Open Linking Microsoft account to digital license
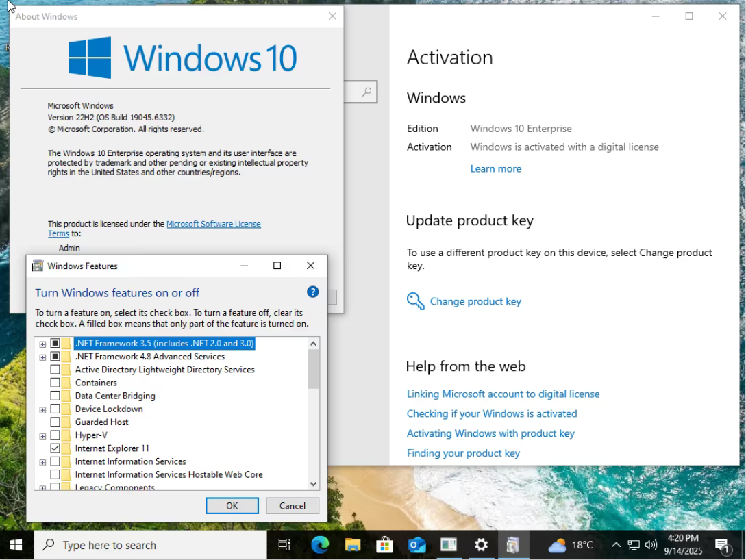 click(x=503, y=394)
